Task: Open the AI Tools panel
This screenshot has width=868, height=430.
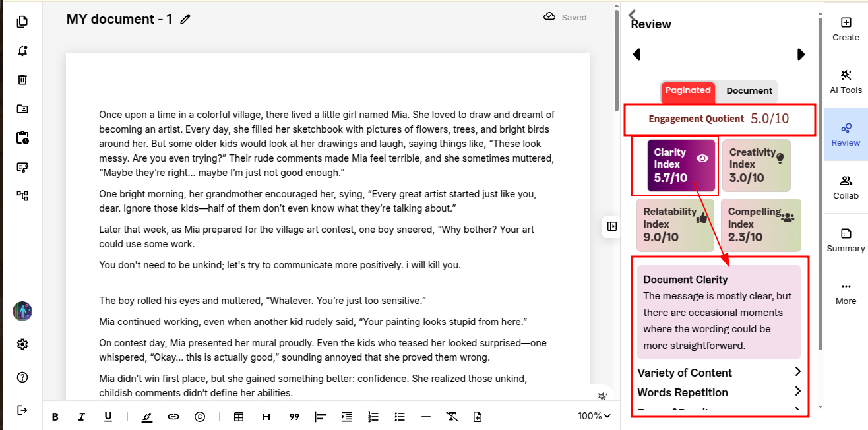Action: coord(846,81)
